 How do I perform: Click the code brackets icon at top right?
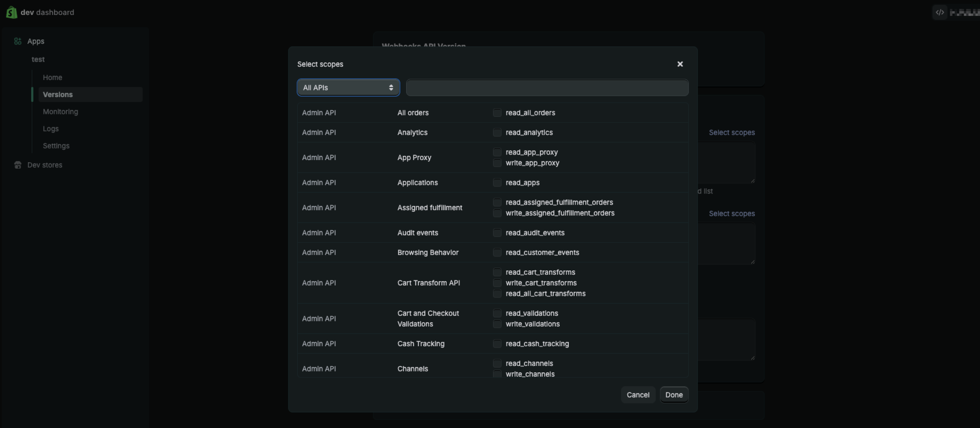(x=939, y=12)
